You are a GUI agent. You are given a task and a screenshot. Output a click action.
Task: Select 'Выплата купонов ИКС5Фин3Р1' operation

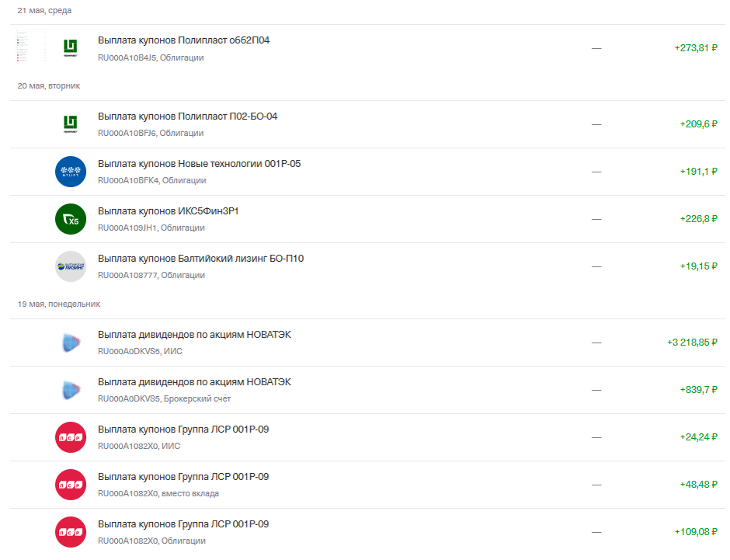tap(168, 211)
